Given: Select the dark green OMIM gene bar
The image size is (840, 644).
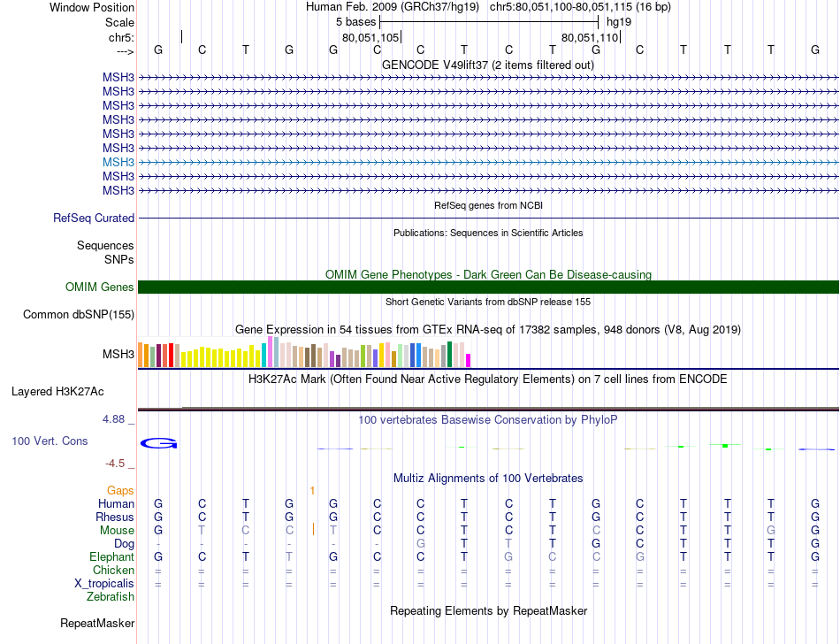Looking at the screenshot, I should tap(488, 287).
